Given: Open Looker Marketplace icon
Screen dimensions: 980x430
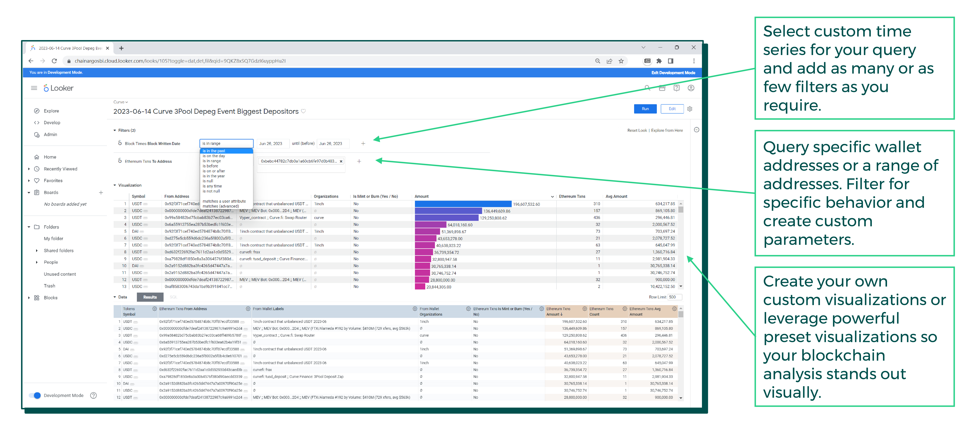Looking at the screenshot, I should coord(662,88).
